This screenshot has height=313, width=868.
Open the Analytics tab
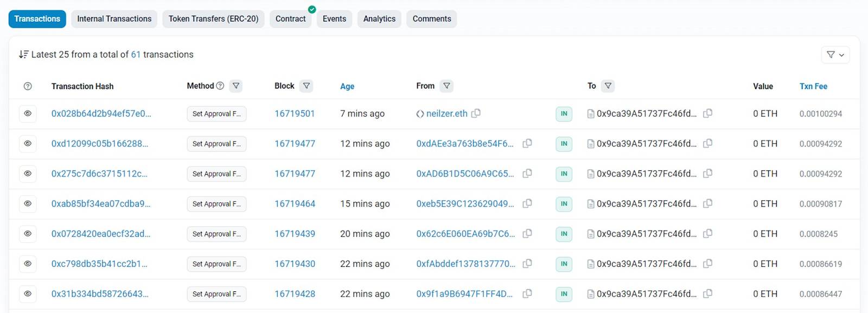[x=379, y=19]
